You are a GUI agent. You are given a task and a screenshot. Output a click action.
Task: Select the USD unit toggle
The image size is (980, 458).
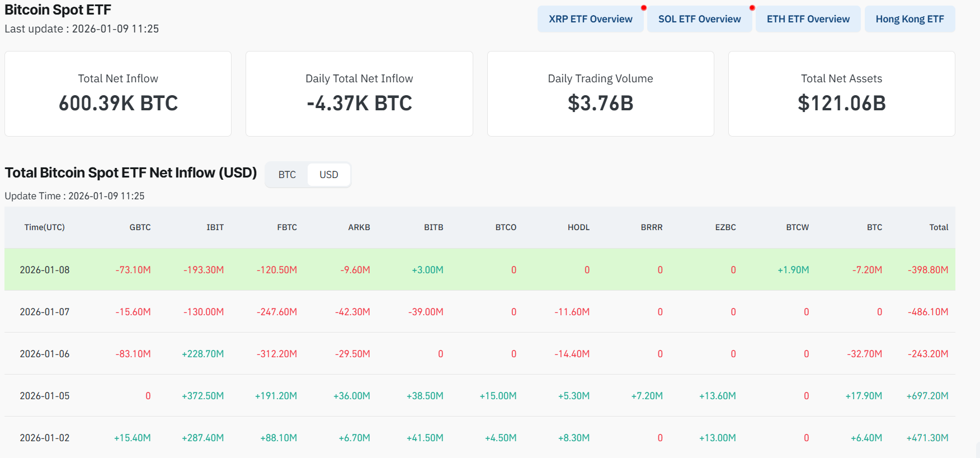point(329,175)
